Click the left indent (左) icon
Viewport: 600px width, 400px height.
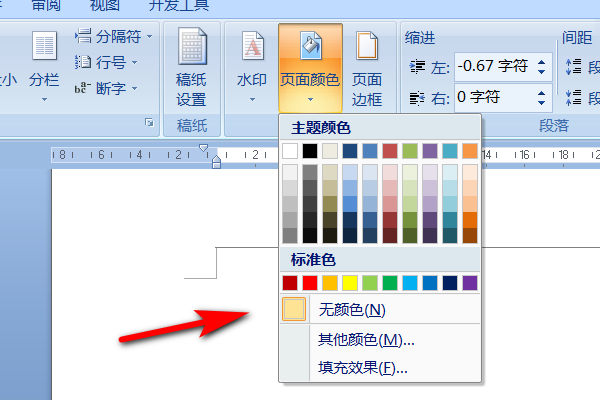417,67
